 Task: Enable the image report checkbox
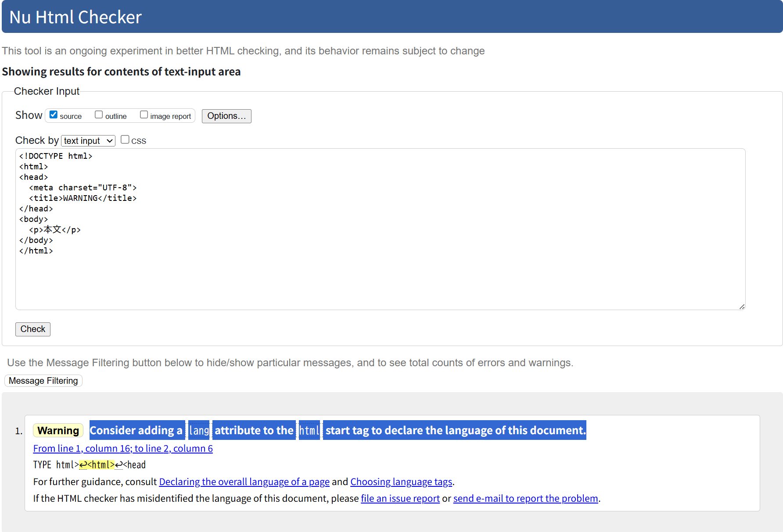[144, 115]
